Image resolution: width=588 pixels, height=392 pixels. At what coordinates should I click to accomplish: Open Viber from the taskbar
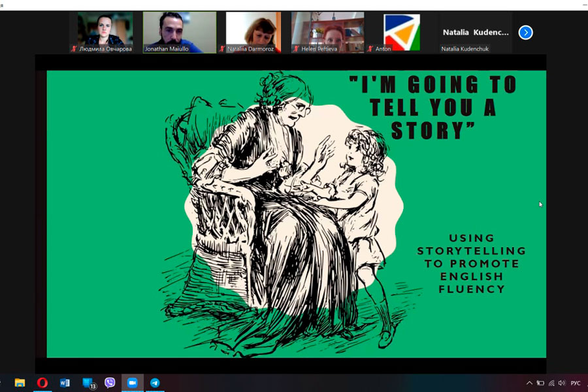[x=110, y=383]
